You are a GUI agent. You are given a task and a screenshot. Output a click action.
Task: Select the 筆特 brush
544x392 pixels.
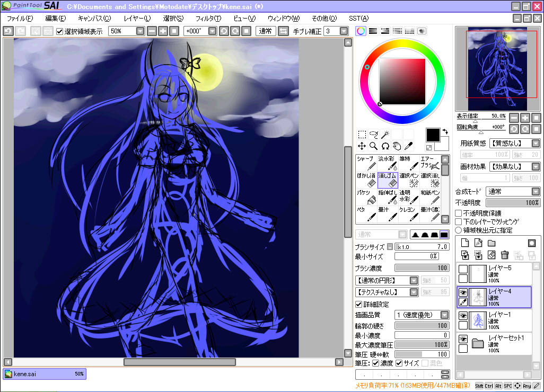409,163
